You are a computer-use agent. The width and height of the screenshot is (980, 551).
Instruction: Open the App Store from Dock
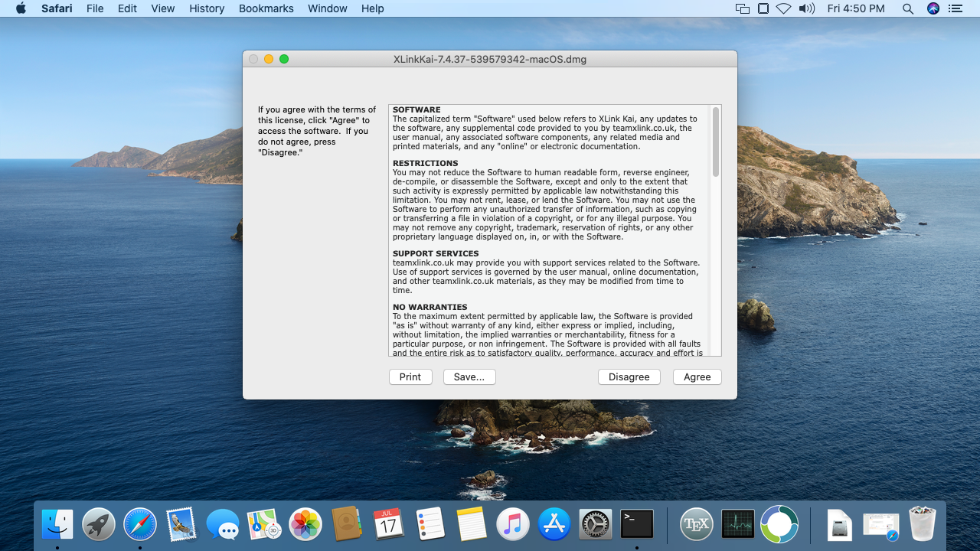tap(554, 525)
